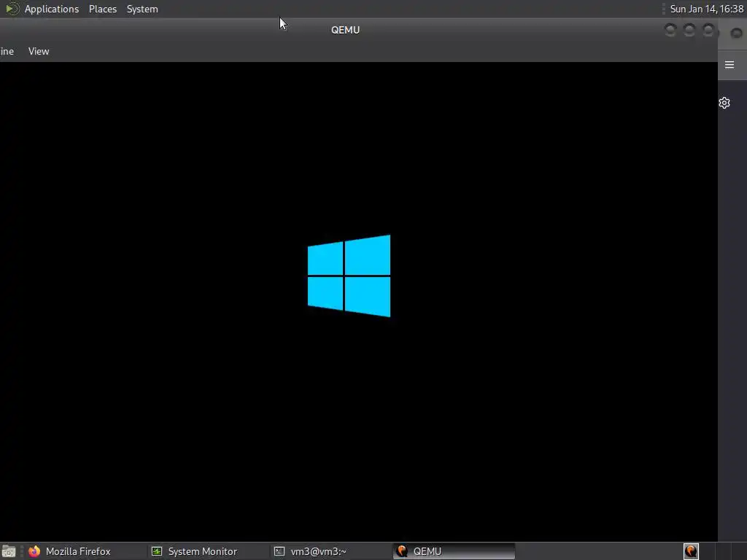Click the leftmost QEMU title bar window button

pyautogui.click(x=670, y=31)
